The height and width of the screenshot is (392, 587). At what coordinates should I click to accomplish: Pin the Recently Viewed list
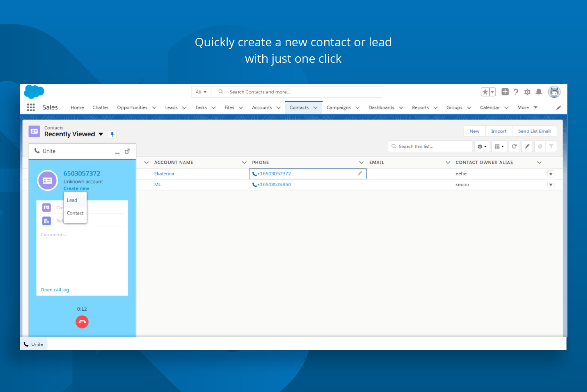[112, 134]
